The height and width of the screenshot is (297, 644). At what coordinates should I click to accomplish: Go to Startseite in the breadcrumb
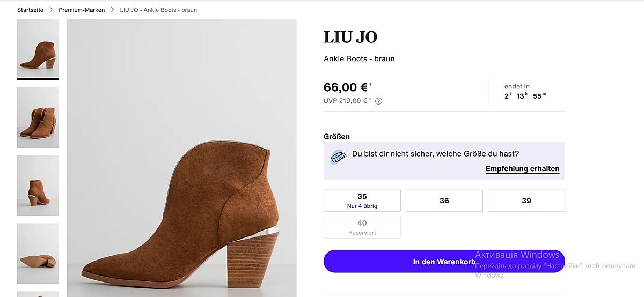coord(30,10)
